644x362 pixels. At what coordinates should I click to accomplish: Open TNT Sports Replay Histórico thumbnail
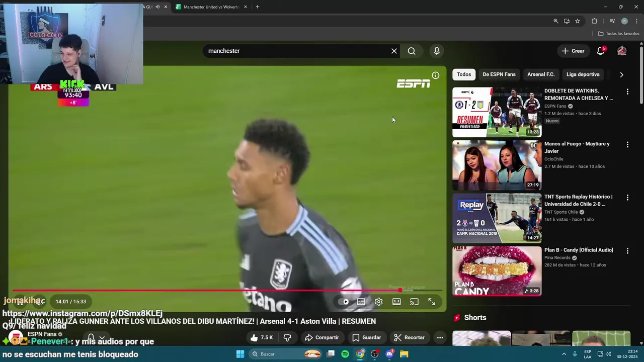pos(497,218)
